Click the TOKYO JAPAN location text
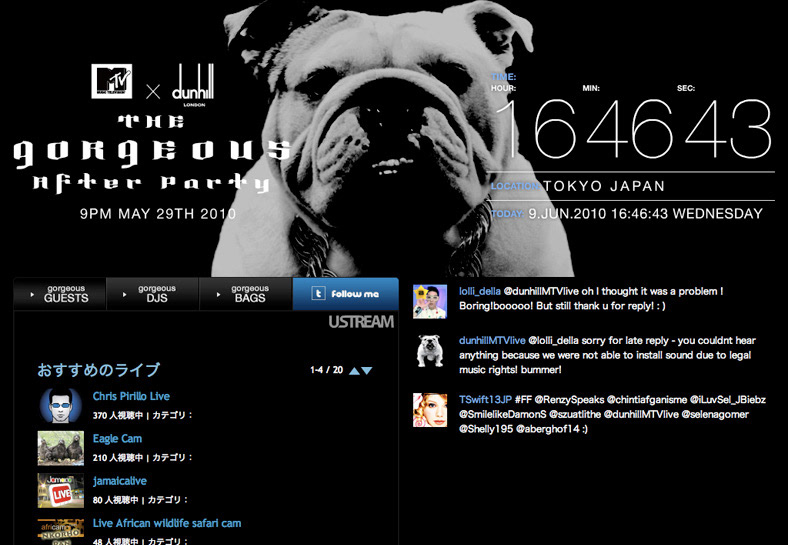 (x=604, y=186)
